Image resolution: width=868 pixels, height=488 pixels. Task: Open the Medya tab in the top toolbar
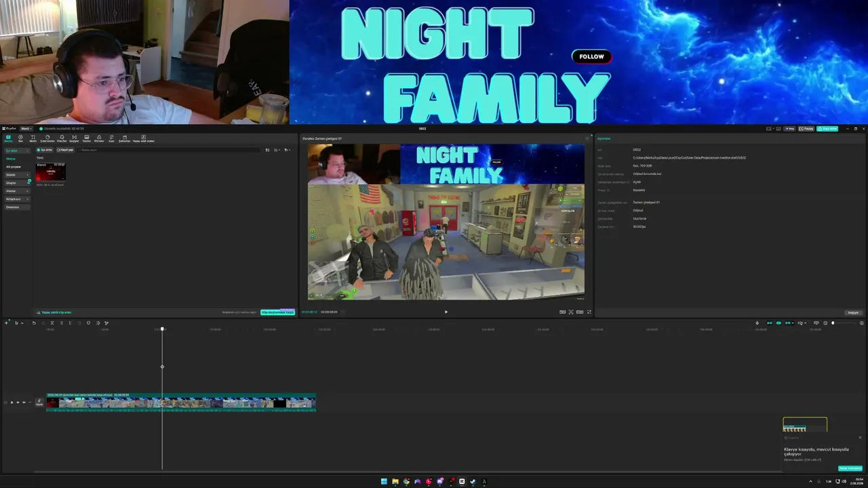tap(8, 138)
